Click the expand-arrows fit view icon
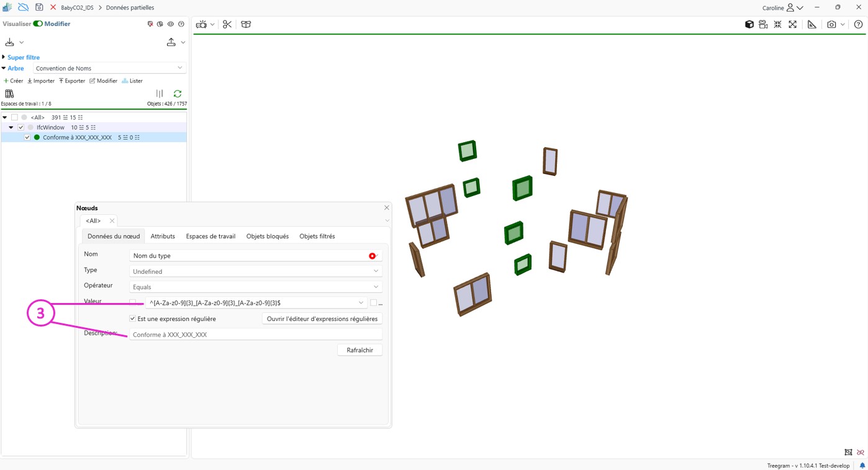This screenshot has height=470, width=868. click(x=793, y=24)
